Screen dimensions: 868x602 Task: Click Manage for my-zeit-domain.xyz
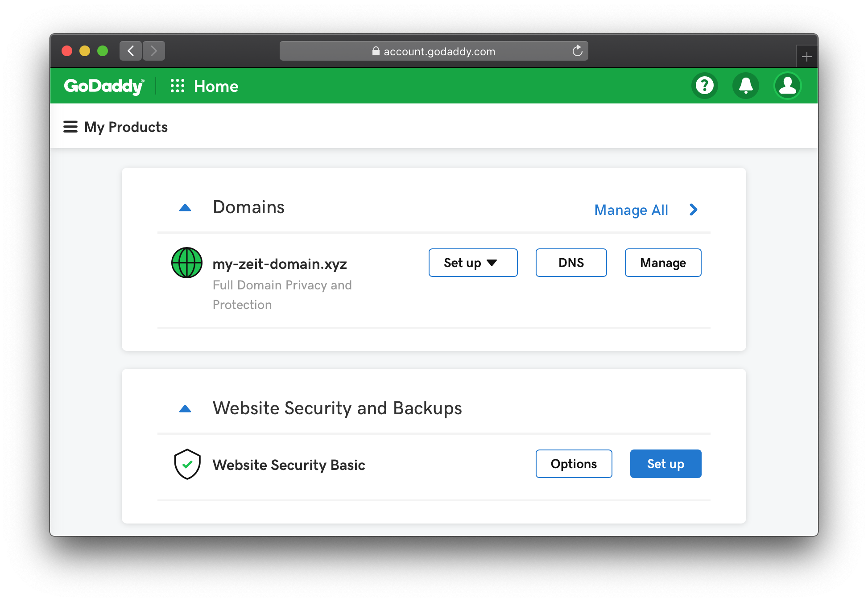pos(663,263)
